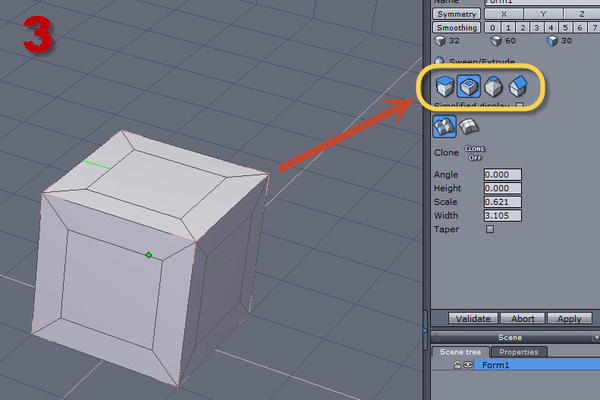
Task: Click the Scale field showing 0.621
Action: (x=502, y=202)
